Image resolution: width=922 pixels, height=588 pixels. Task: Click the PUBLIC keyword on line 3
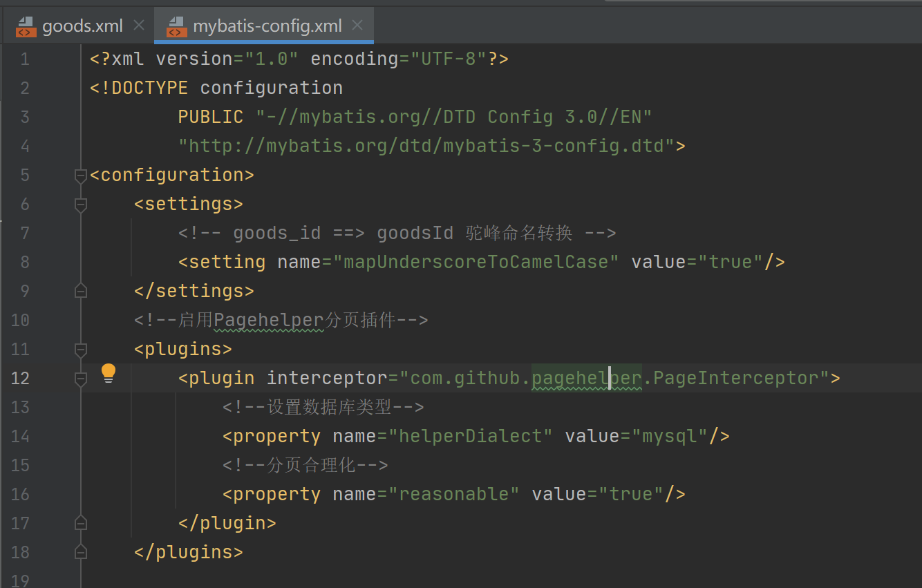[x=211, y=117]
